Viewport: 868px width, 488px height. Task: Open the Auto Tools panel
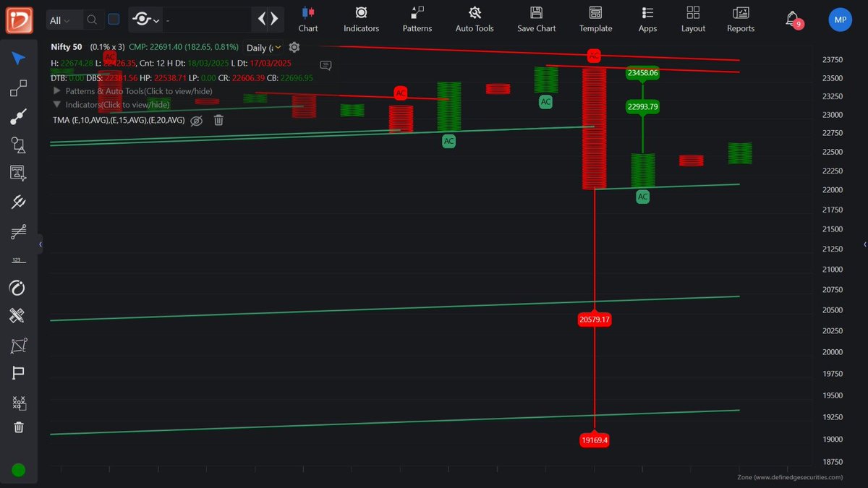[x=474, y=20]
